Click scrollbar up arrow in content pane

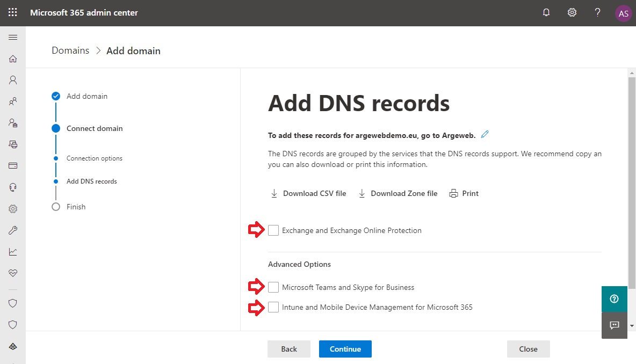coord(632,73)
